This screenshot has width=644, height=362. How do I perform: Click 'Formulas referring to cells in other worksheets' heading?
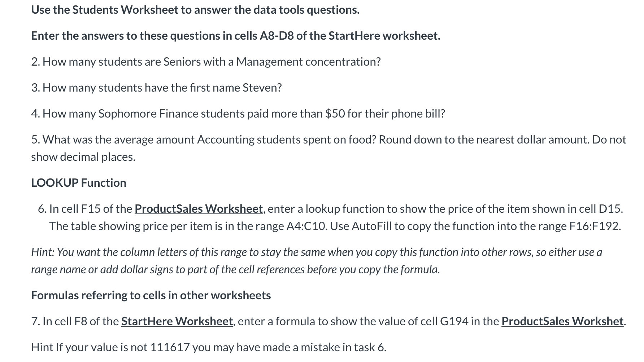tap(151, 295)
